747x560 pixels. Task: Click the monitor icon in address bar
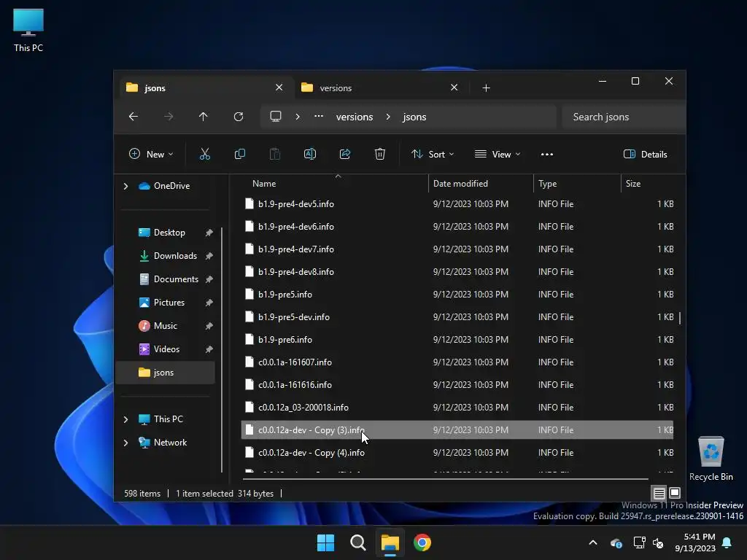tap(275, 117)
